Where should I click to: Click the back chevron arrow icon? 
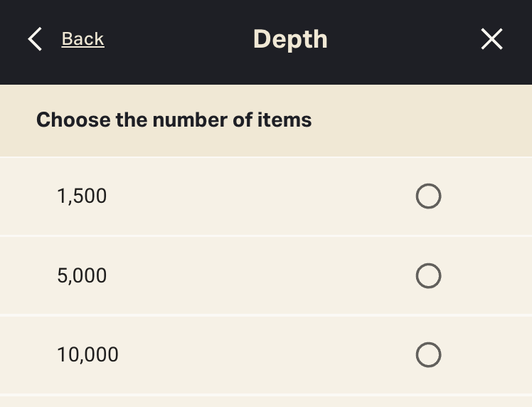[35, 39]
